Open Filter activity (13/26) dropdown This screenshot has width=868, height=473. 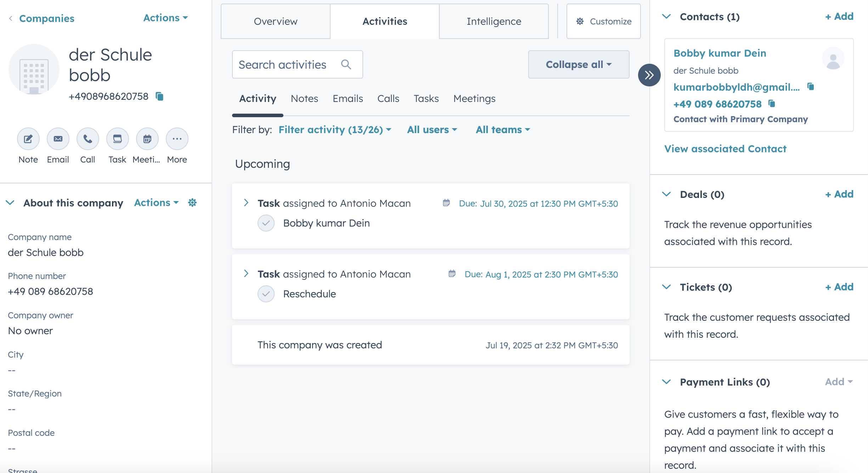coord(335,130)
